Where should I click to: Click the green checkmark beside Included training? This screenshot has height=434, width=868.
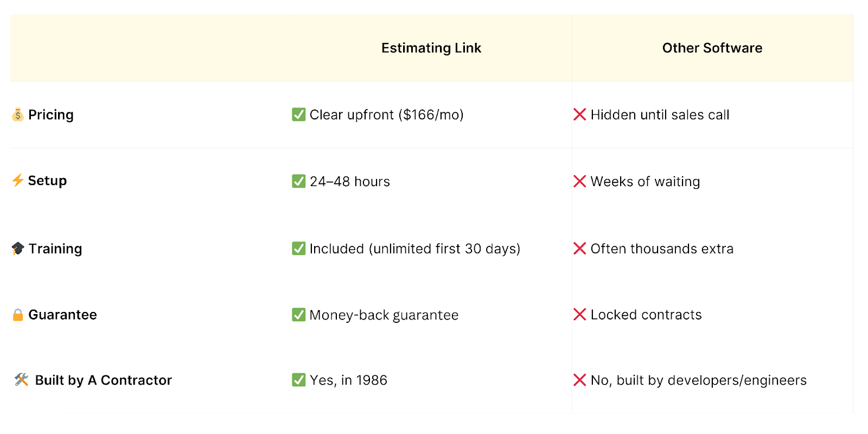coord(298,248)
